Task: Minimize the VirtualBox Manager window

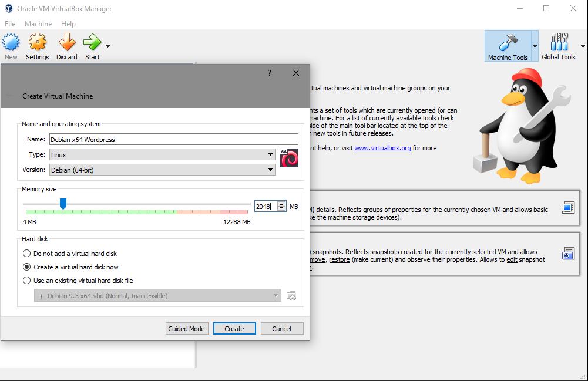Action: tap(520, 8)
